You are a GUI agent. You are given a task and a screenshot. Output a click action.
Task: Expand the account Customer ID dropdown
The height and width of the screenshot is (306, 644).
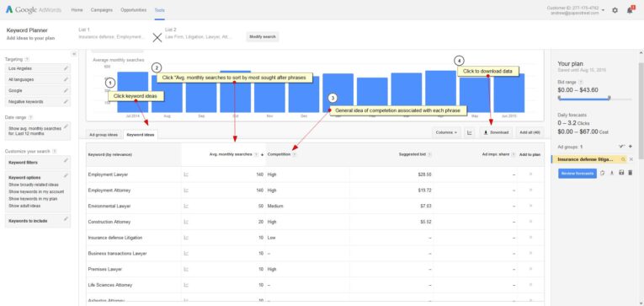click(603, 10)
